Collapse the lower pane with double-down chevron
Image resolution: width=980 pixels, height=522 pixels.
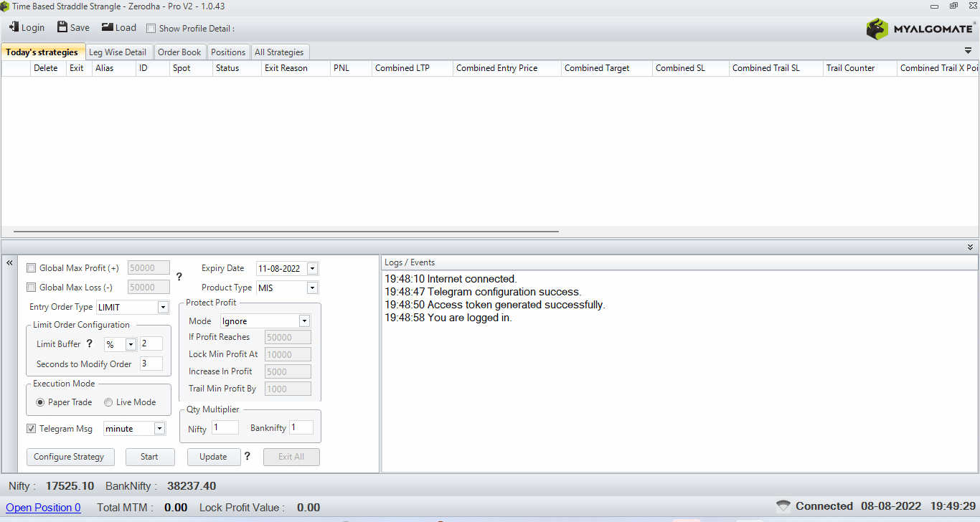click(x=970, y=247)
